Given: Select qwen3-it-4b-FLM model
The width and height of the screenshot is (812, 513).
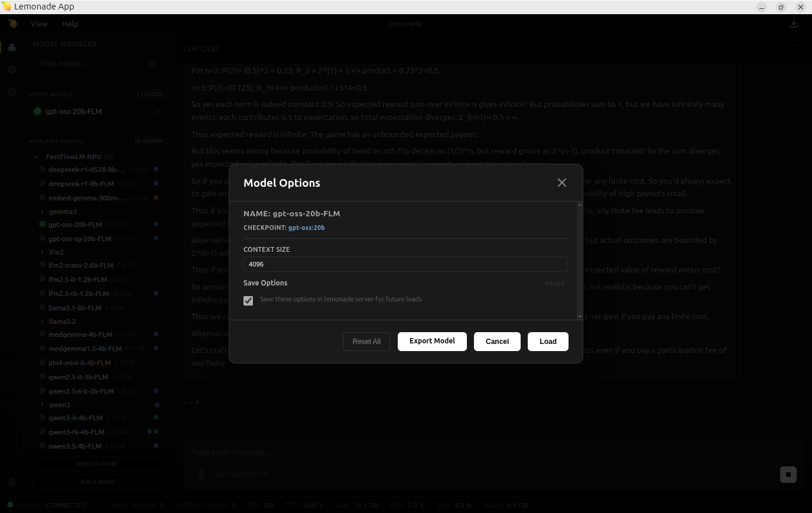Looking at the screenshot, I should pyautogui.click(x=76, y=418).
